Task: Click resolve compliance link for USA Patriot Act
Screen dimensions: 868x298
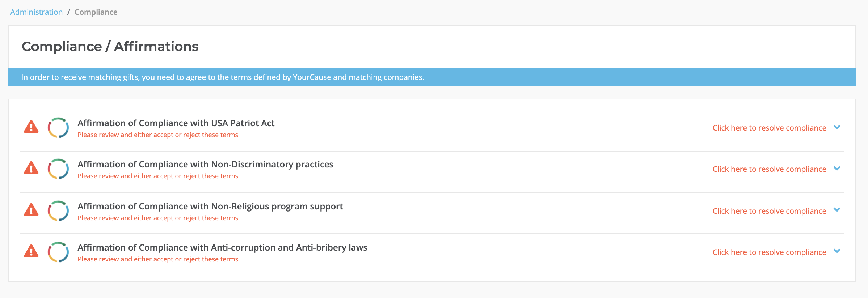Action: click(x=769, y=128)
